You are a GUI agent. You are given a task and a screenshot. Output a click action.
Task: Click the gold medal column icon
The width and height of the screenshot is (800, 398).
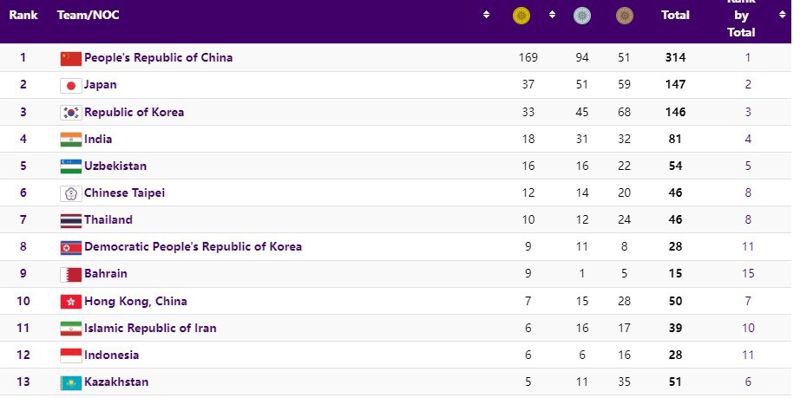point(521,16)
